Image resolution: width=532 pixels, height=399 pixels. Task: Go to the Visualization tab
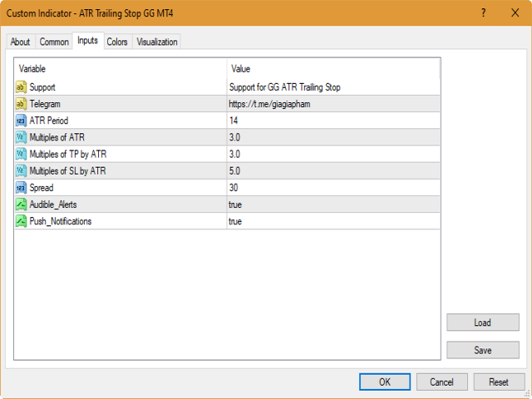[x=157, y=42]
